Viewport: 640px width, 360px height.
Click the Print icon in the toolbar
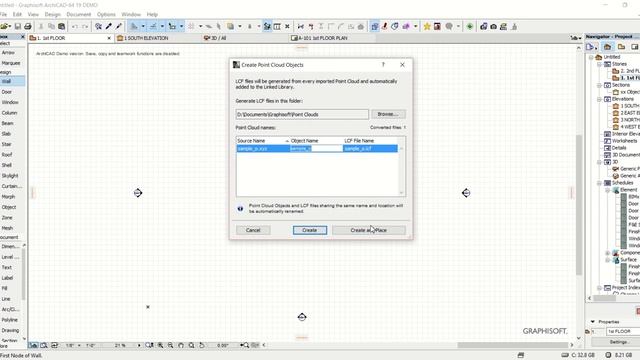[28, 27]
